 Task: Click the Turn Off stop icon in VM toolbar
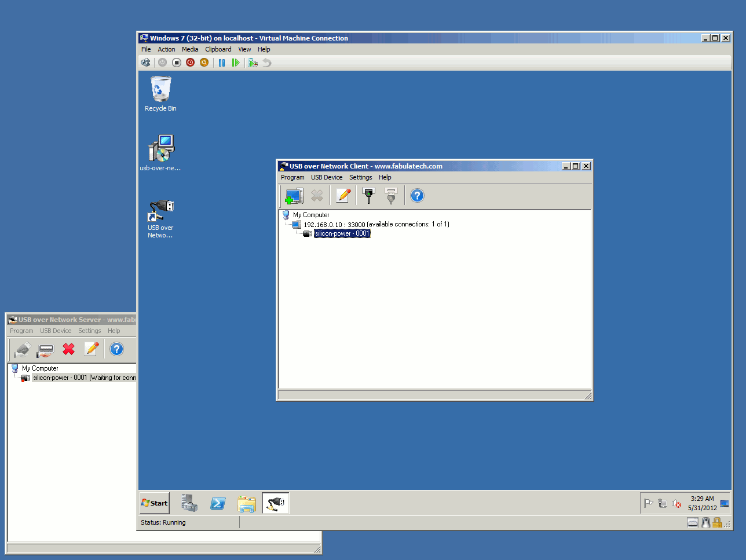coord(177,63)
